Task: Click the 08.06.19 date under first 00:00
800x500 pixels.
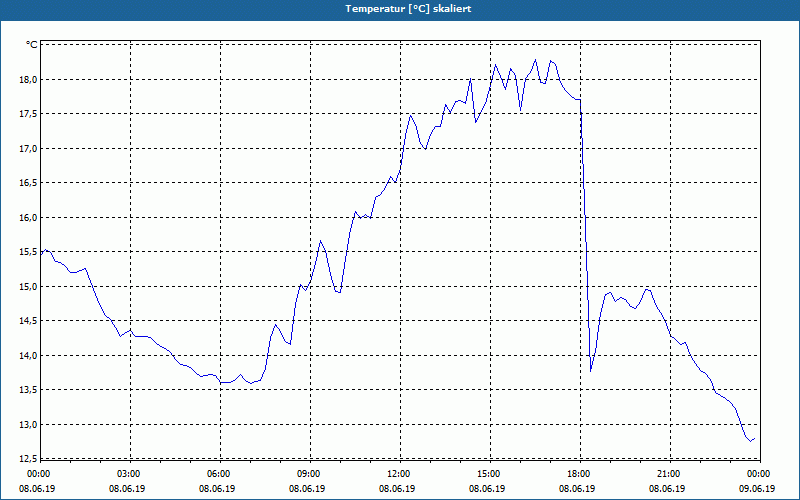Action: click(x=37, y=488)
